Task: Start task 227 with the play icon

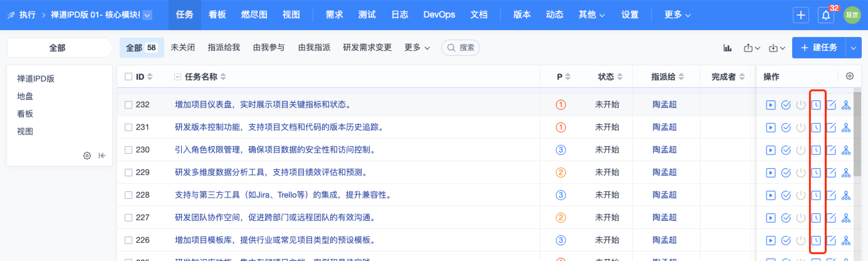Action: (x=771, y=218)
